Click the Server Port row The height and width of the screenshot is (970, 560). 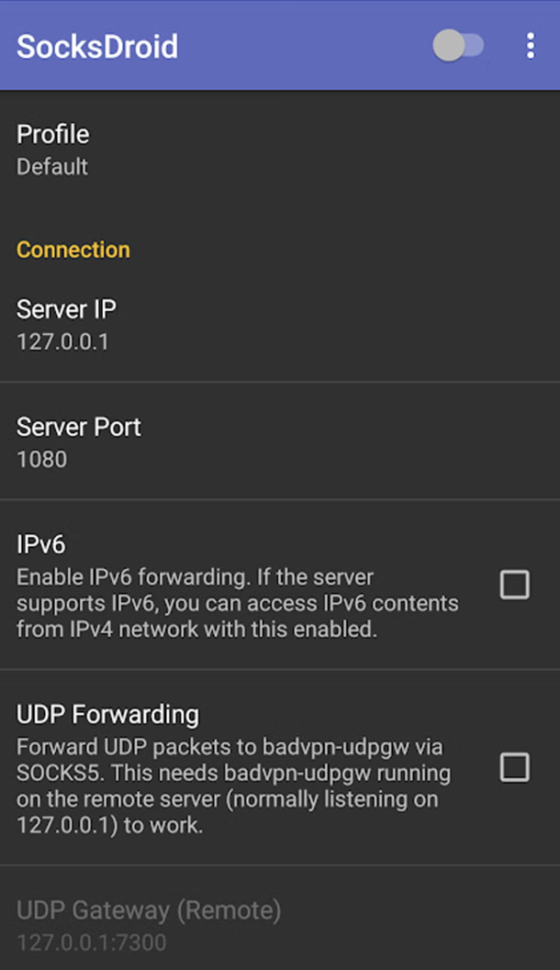280,442
